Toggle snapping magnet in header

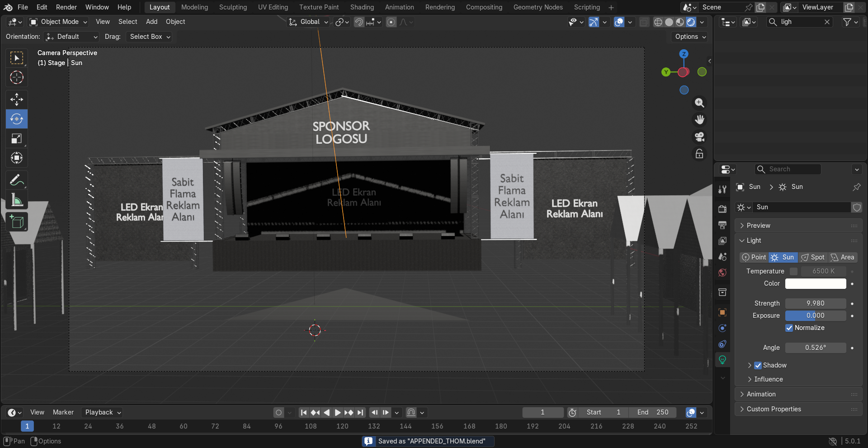359,22
